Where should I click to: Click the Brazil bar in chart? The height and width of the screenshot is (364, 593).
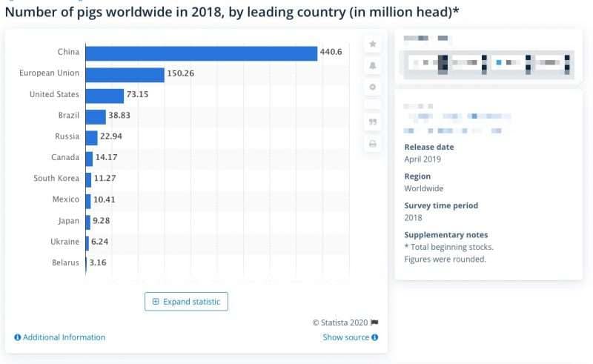(x=96, y=117)
